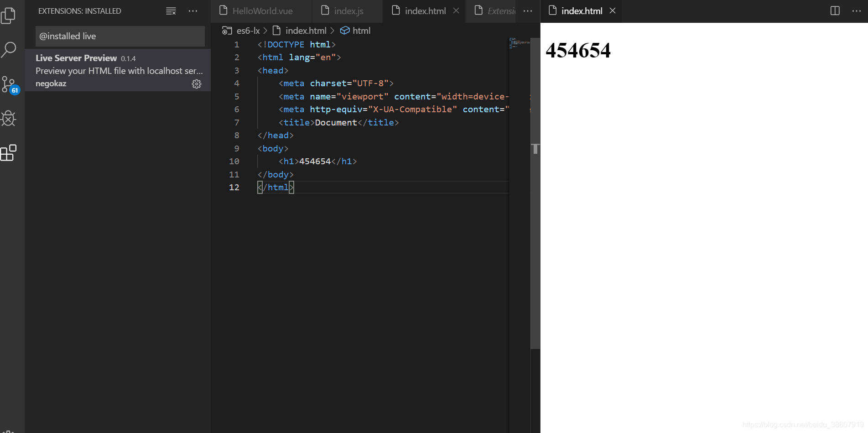Open the Search view

(9, 49)
